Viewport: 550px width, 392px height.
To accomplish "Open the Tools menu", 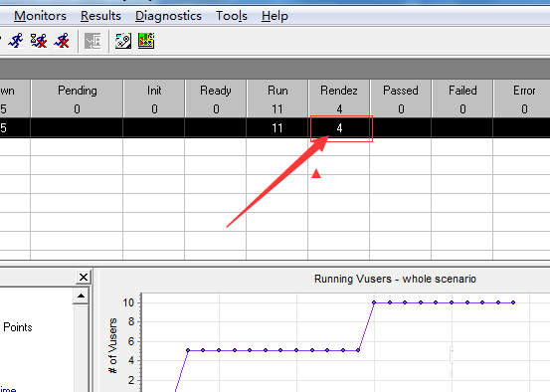I will tap(232, 16).
